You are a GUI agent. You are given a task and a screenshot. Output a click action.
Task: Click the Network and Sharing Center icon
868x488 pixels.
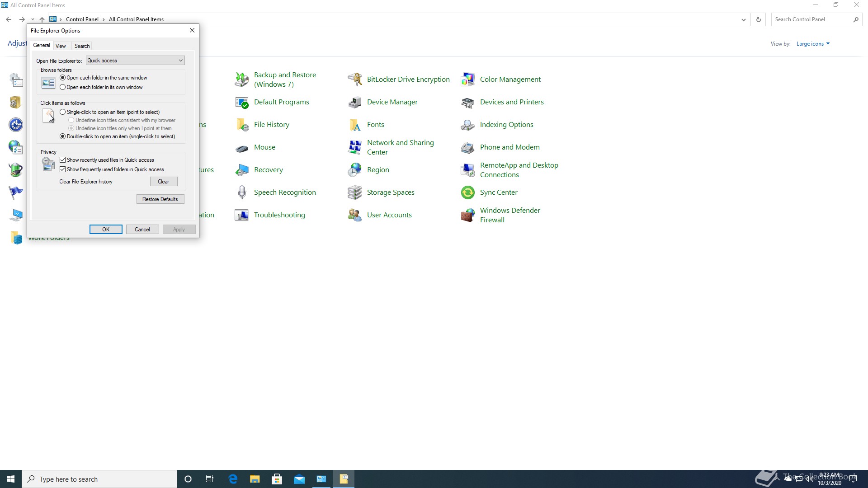coord(355,147)
